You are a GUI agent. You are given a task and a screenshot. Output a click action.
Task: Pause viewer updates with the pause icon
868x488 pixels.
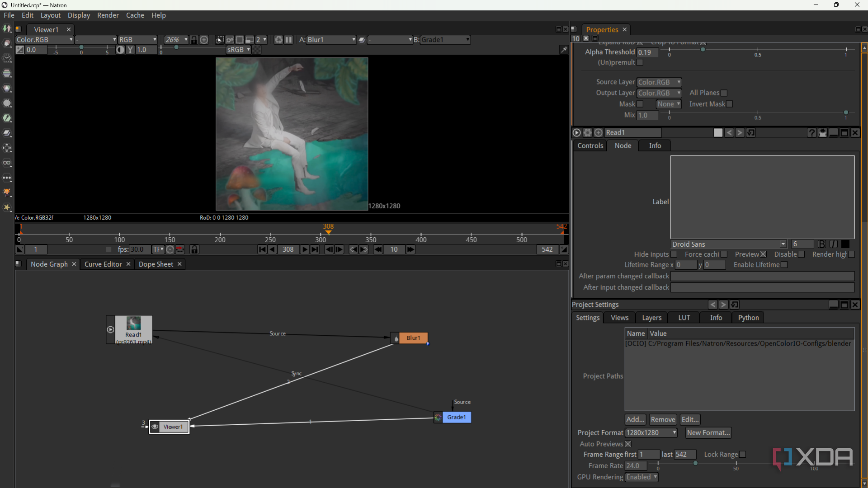pos(288,40)
